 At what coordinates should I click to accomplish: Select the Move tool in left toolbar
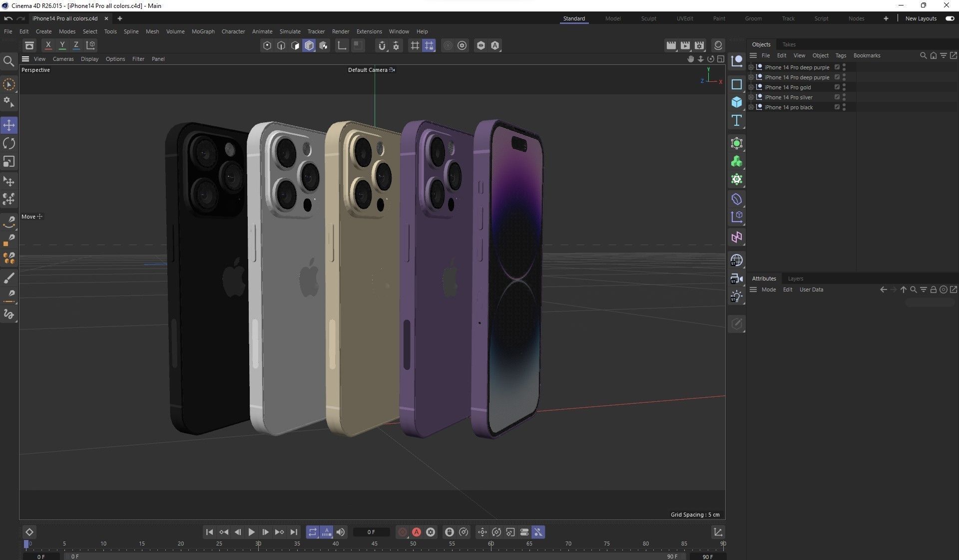pos(9,125)
